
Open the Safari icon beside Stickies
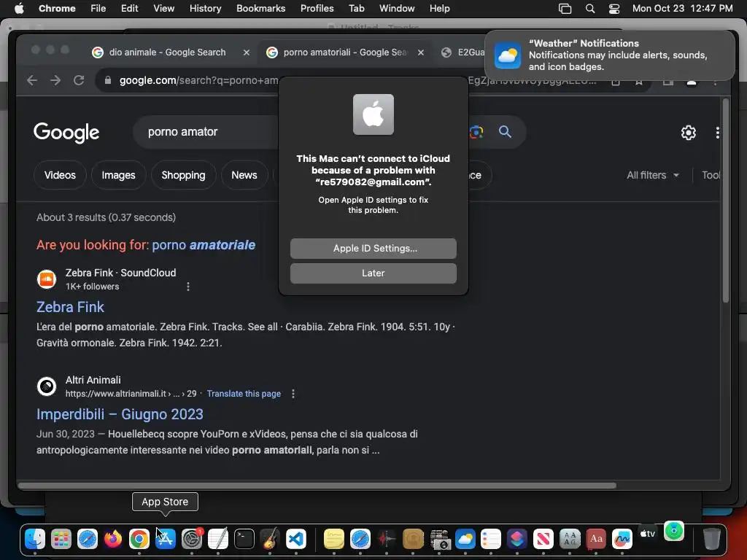coord(360,539)
